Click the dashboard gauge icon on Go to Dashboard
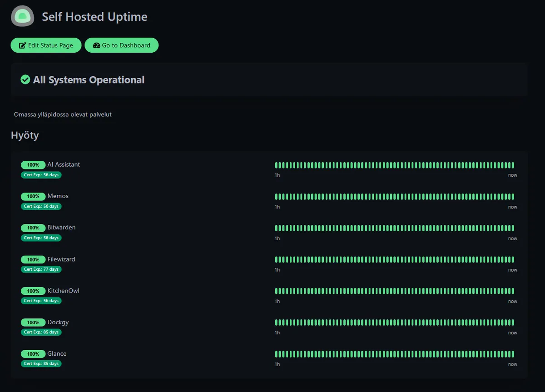Viewport: 545px width, 392px height. pyautogui.click(x=97, y=45)
